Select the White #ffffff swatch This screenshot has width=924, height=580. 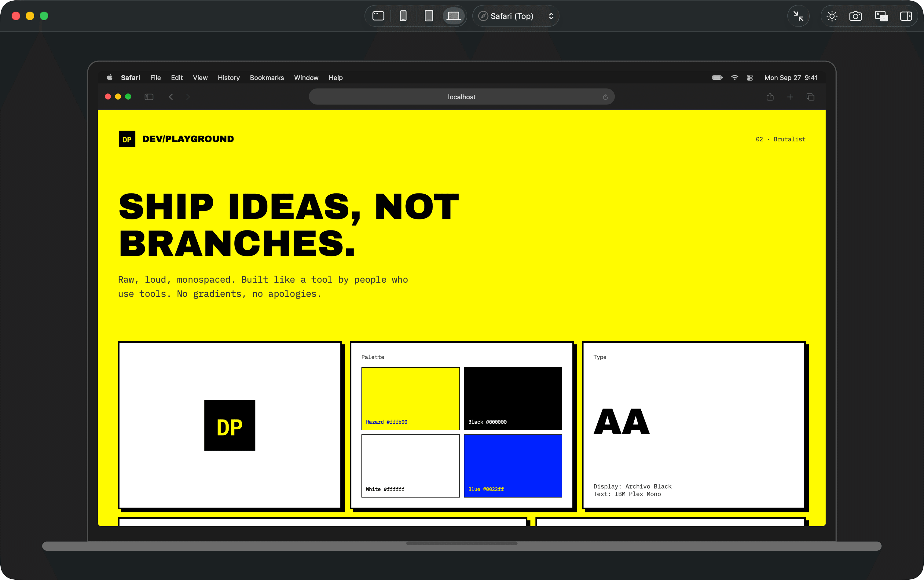pos(410,466)
